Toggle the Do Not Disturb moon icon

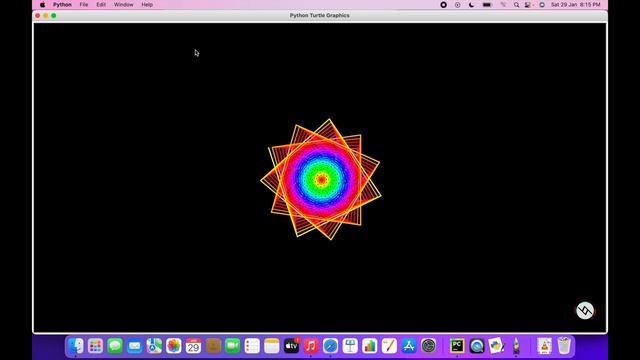coord(471,5)
